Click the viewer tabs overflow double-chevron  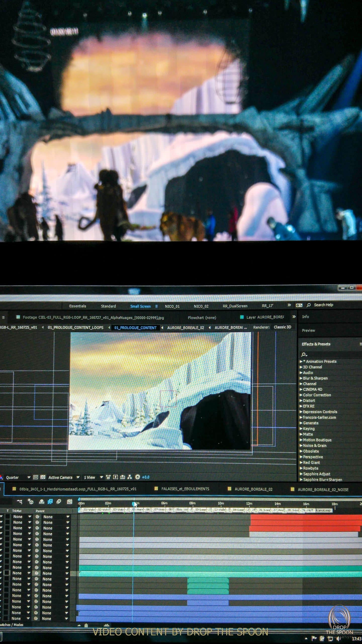coord(294,317)
